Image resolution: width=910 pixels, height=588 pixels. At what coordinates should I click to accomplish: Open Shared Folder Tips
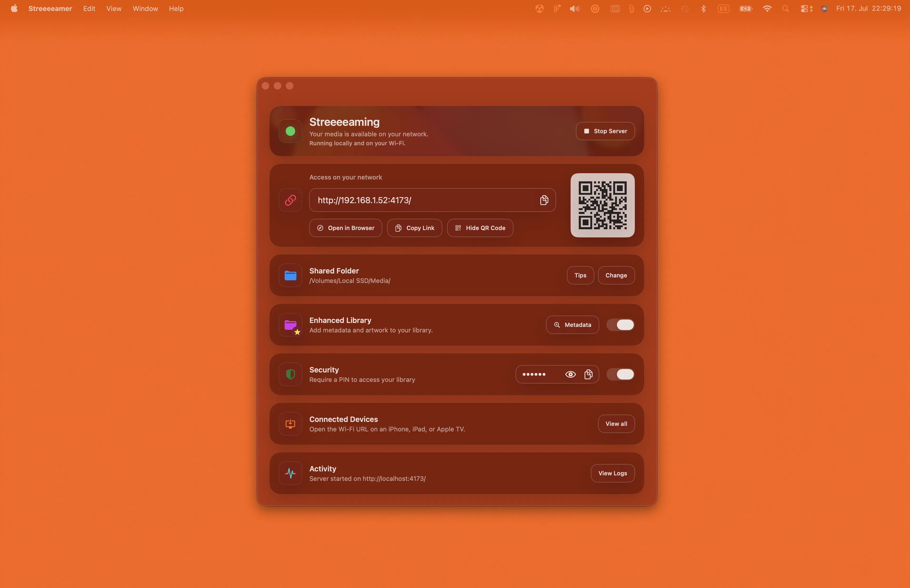[x=580, y=275]
